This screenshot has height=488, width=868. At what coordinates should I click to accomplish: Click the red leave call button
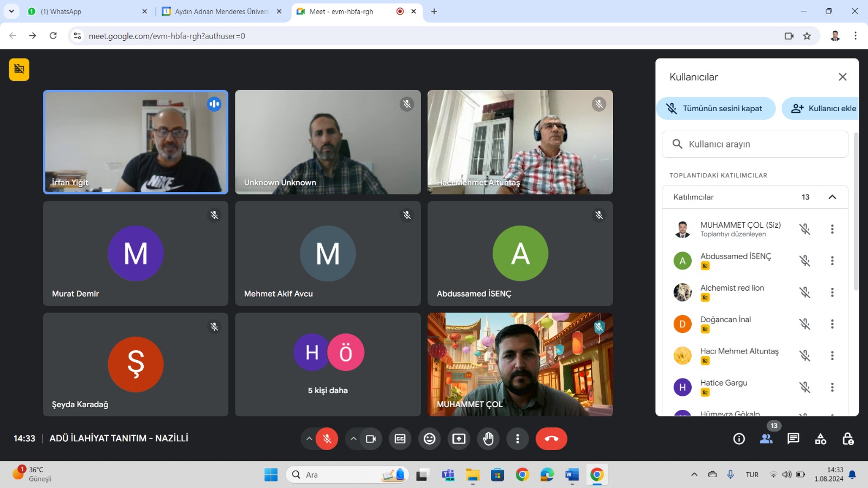click(551, 439)
